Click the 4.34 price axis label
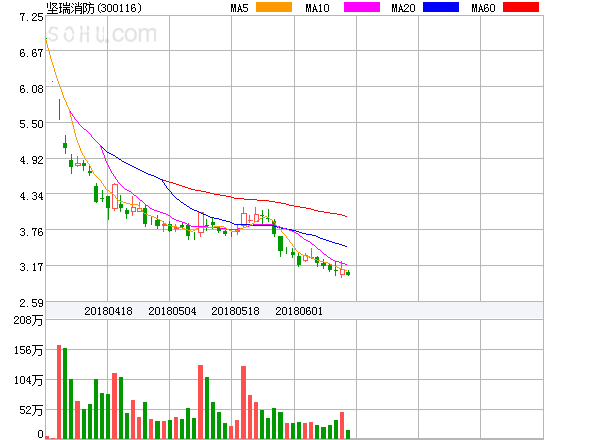The width and height of the screenshot is (600, 440). coord(31,196)
